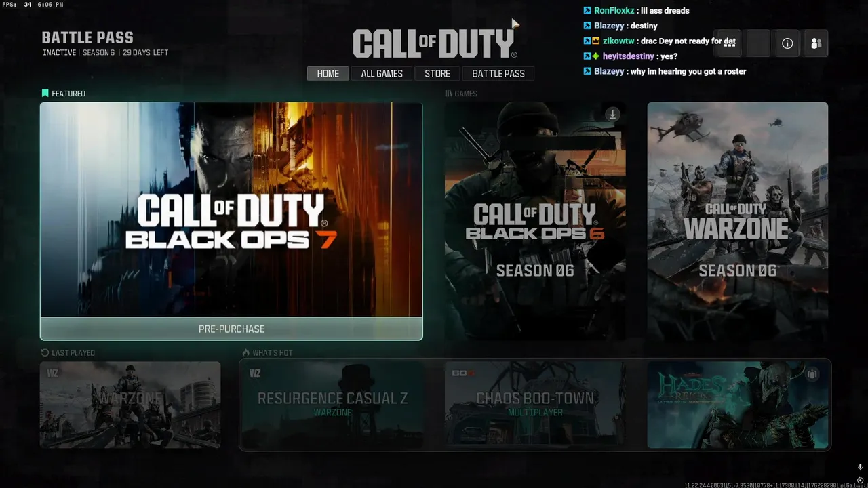Select the Black Ops 6 Season 06 card
The width and height of the screenshot is (868, 488).
[x=535, y=221]
